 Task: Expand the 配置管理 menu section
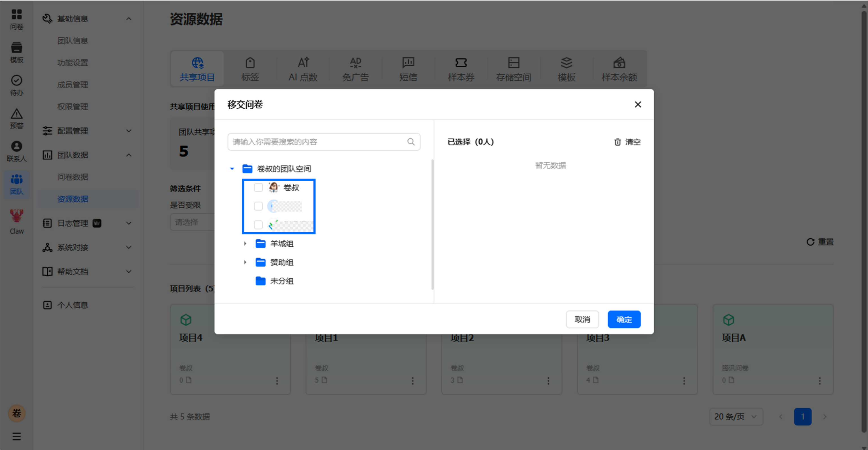click(129, 131)
